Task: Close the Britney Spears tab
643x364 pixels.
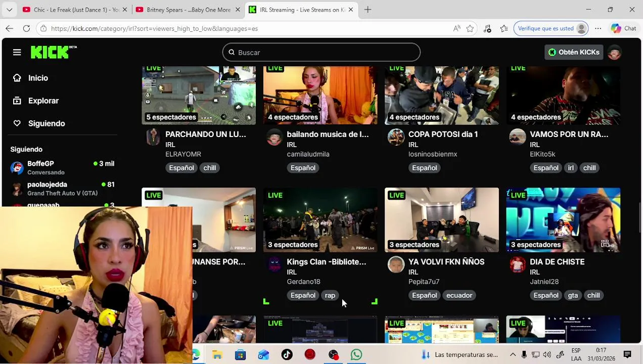Action: [x=238, y=10]
